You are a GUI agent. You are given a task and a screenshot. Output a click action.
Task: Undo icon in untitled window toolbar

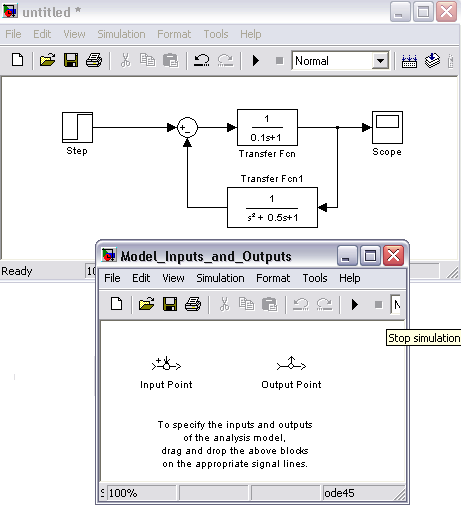pyautogui.click(x=202, y=60)
